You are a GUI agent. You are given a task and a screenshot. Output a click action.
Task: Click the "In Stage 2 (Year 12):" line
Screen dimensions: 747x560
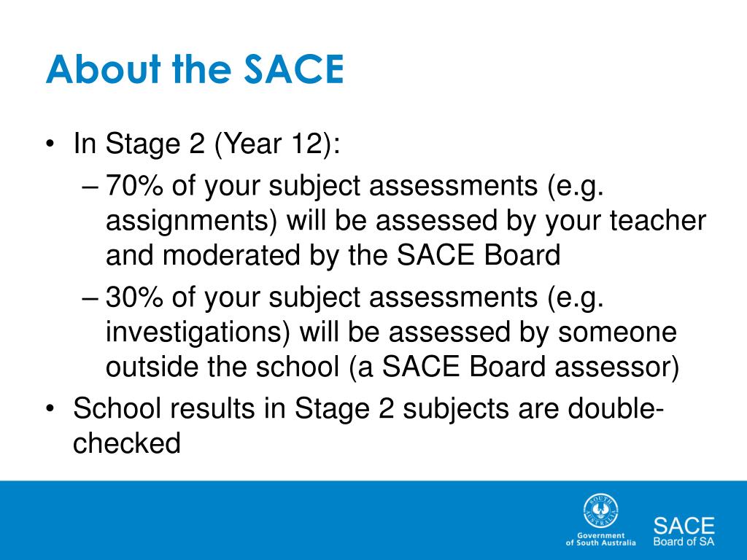206,144
